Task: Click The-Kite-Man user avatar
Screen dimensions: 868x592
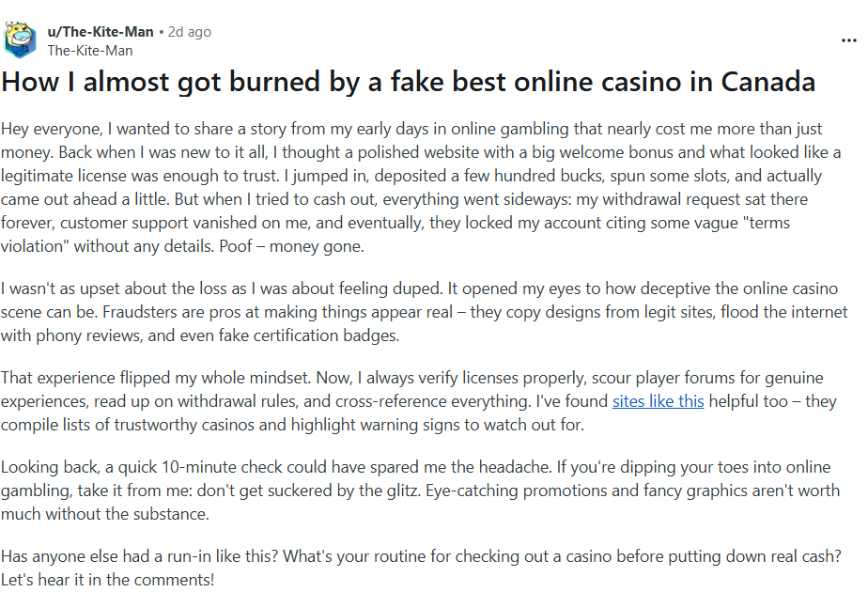Action: tap(21, 40)
